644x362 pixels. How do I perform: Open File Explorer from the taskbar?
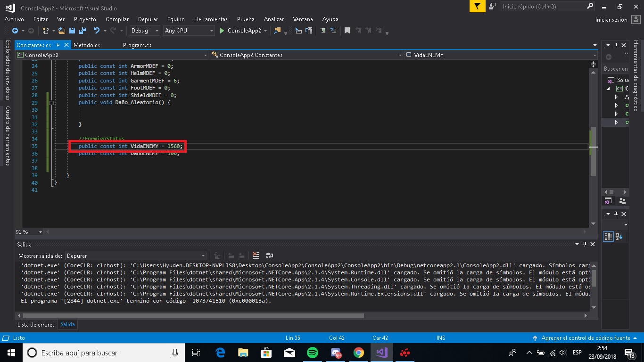[x=243, y=353]
